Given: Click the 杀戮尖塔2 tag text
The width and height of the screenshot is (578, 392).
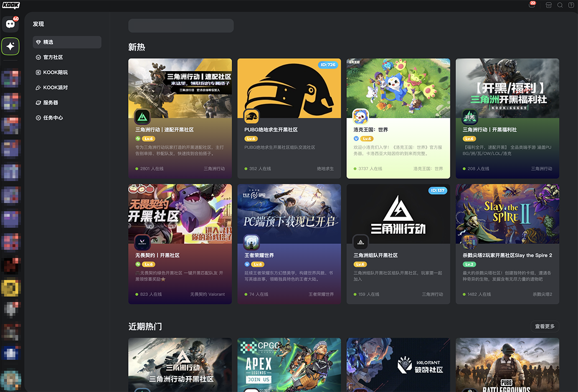Looking at the screenshot, I should point(542,295).
